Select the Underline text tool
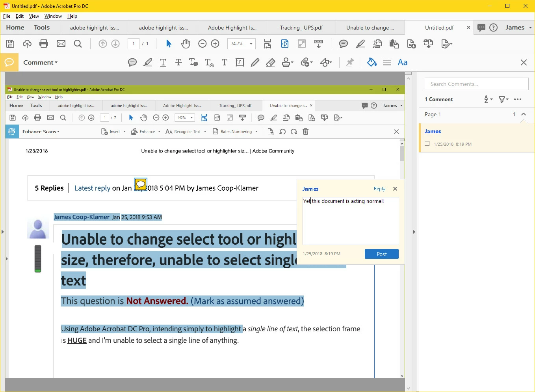Screen dimensions: 535x392 [x=163, y=62]
